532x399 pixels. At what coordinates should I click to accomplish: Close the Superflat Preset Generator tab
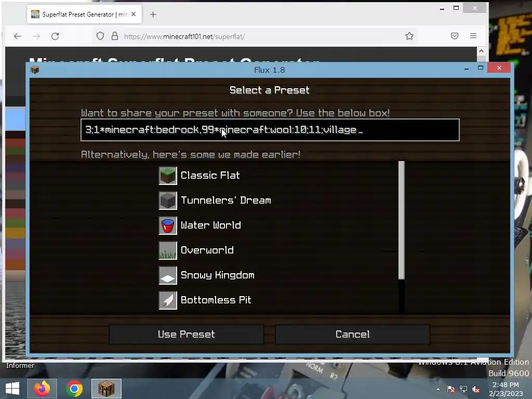click(134, 14)
